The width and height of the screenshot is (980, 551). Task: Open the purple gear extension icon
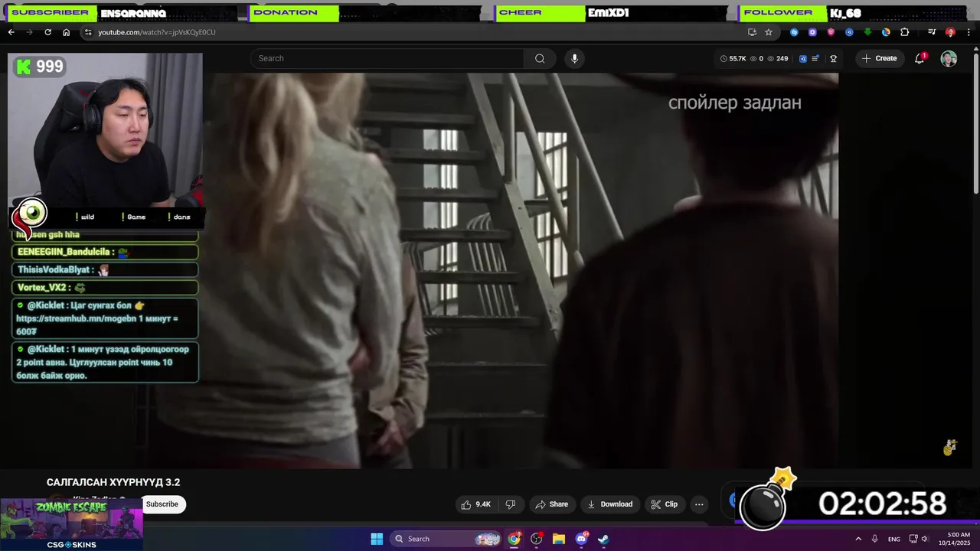pos(812,32)
